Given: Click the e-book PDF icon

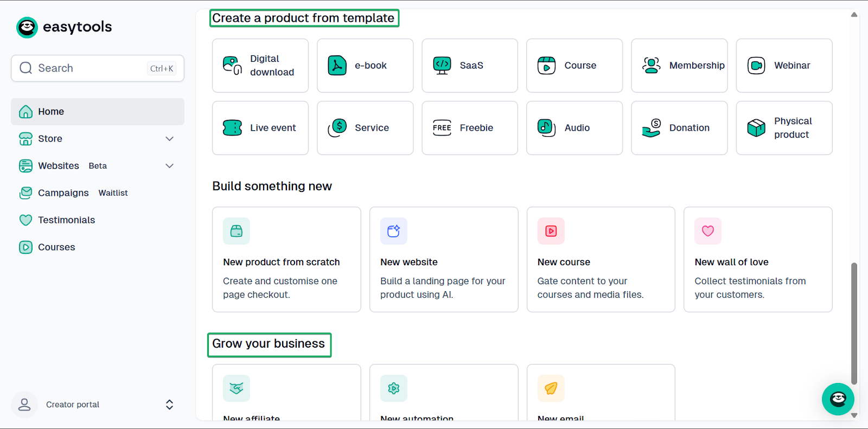Looking at the screenshot, I should [337, 66].
